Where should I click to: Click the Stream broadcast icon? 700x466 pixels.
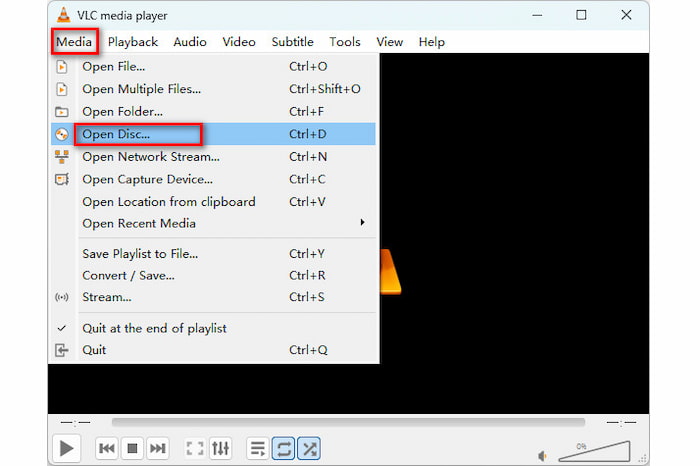click(x=62, y=297)
